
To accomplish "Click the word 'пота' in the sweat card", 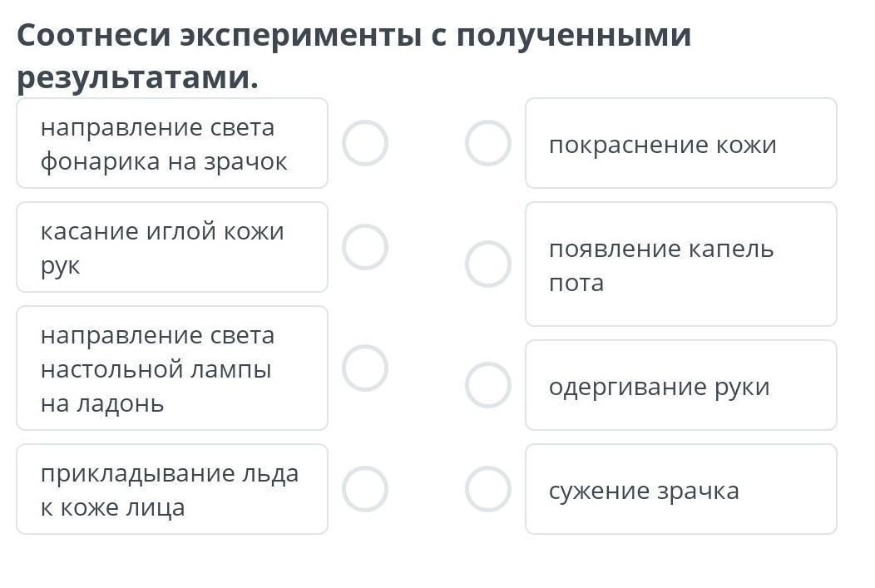I will 576,283.
